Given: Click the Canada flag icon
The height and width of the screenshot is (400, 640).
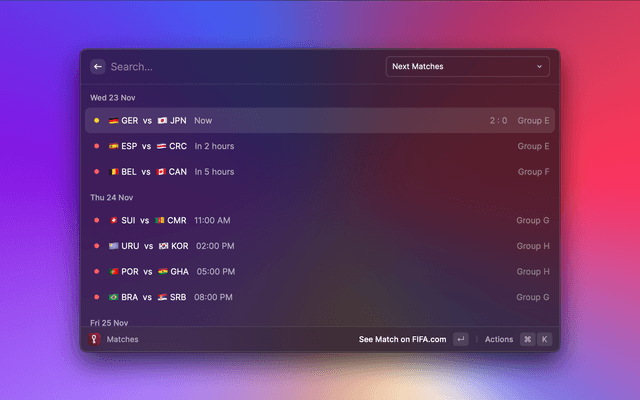Looking at the screenshot, I should click(x=160, y=172).
